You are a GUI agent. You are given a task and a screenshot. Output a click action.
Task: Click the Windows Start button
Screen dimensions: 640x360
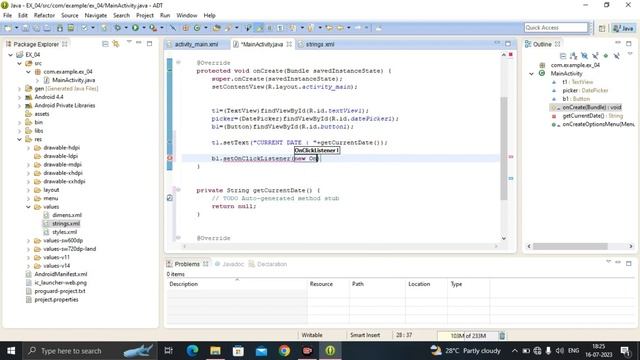click(11, 351)
